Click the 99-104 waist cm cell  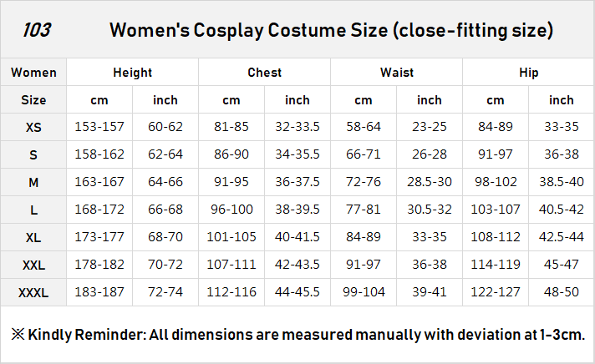point(363,293)
